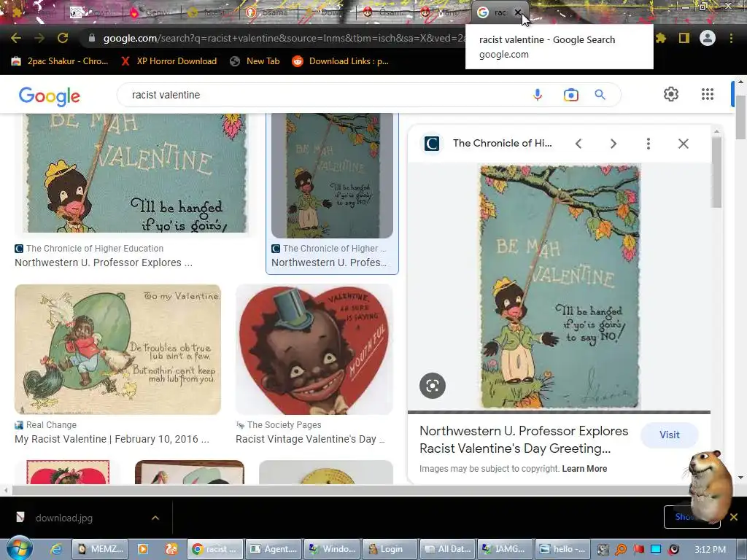Open the Chrome extensions puzzle icon
747x560 pixels.
[x=661, y=38]
